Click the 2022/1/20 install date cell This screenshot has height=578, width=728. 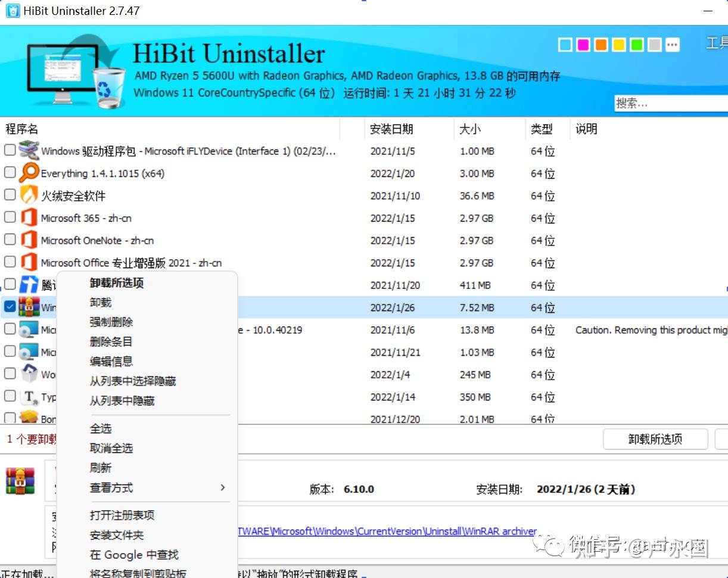click(x=393, y=173)
